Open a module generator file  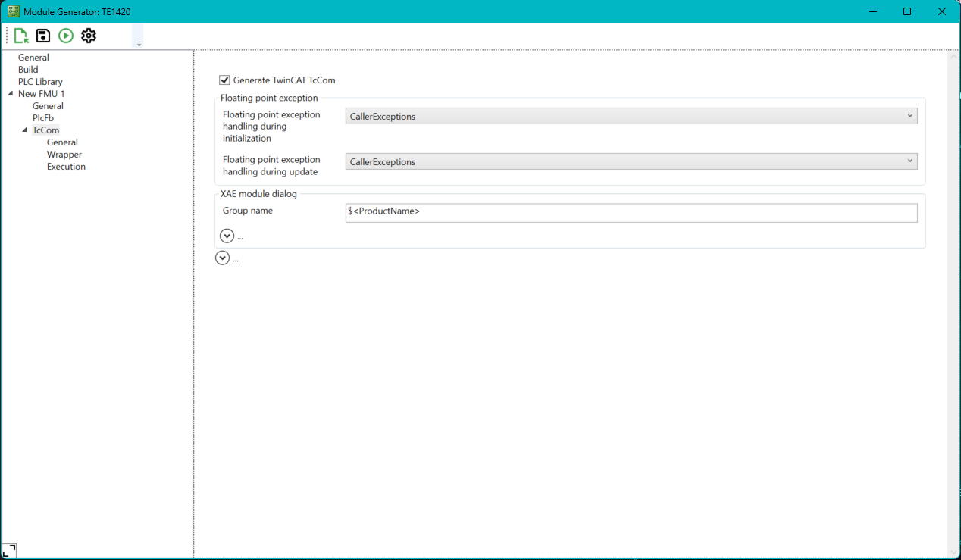(x=20, y=35)
